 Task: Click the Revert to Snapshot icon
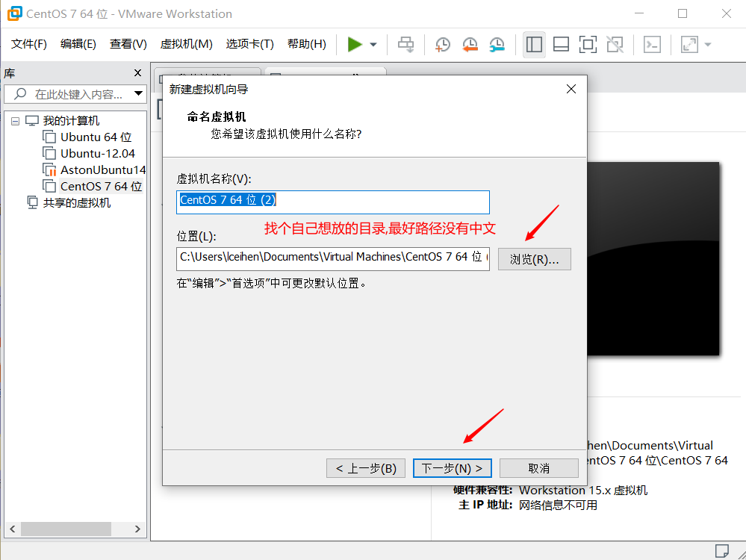(470, 45)
